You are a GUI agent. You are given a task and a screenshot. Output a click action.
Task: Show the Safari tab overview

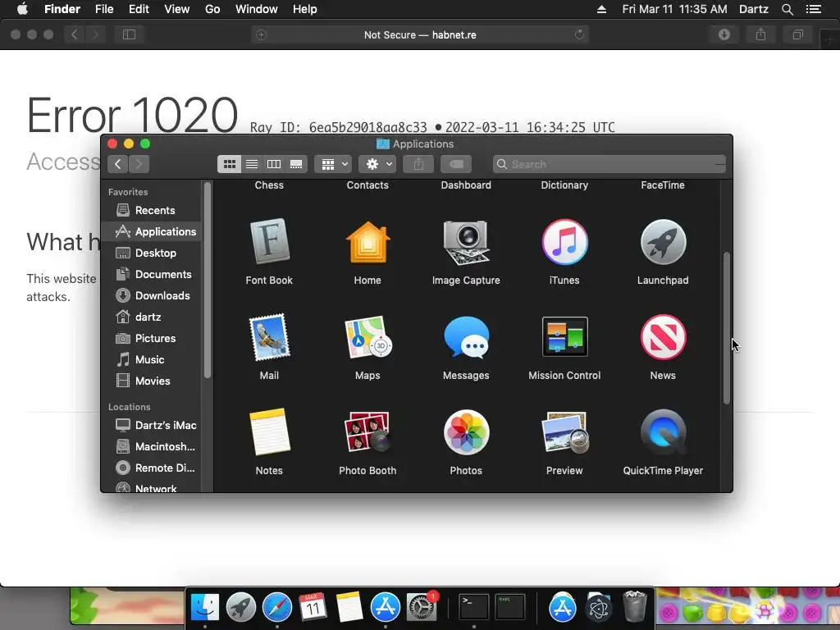click(797, 34)
